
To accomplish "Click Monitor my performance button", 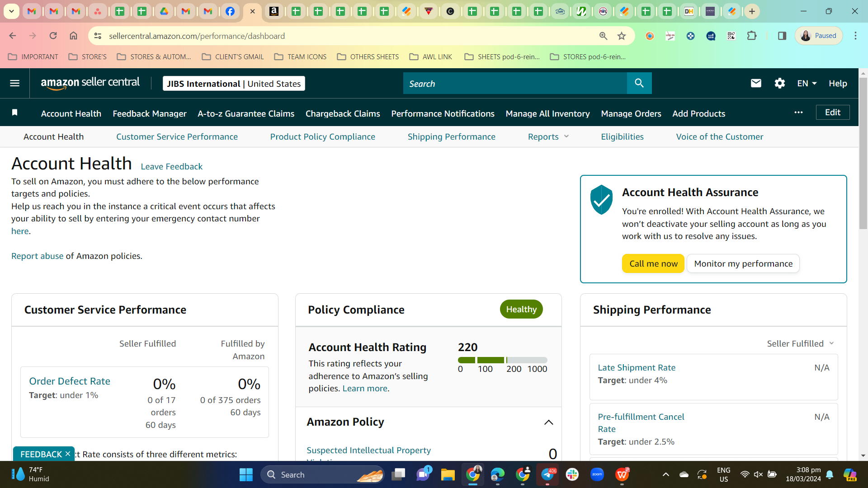I will pyautogui.click(x=743, y=263).
